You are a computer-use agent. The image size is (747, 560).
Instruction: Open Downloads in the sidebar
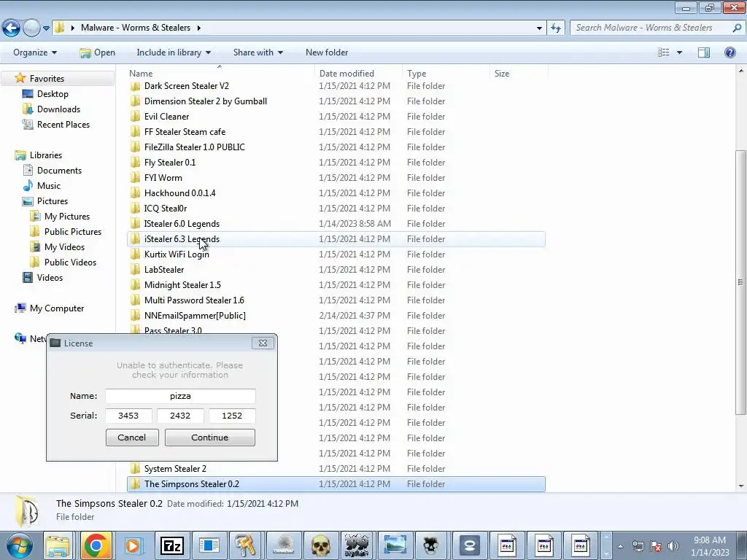58,109
